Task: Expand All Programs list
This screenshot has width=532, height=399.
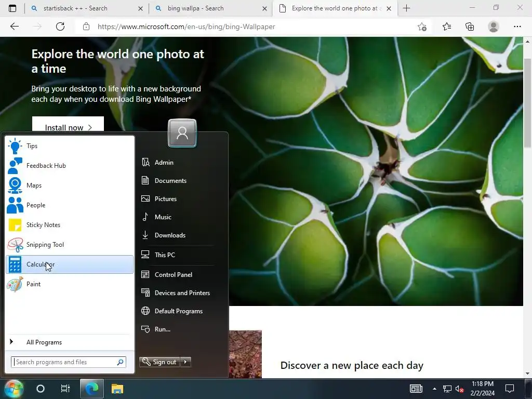Action: coord(70,342)
